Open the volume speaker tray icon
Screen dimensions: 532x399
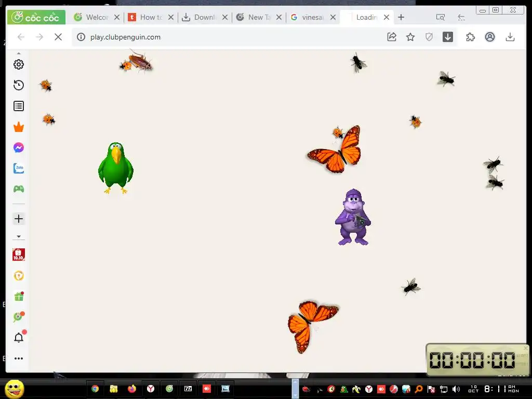456,389
